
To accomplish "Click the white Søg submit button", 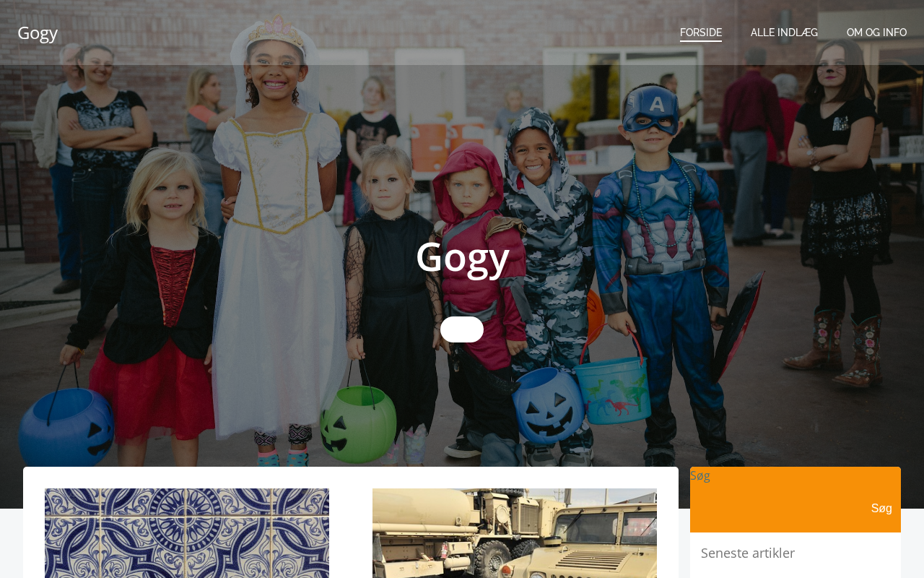I will 881,509.
